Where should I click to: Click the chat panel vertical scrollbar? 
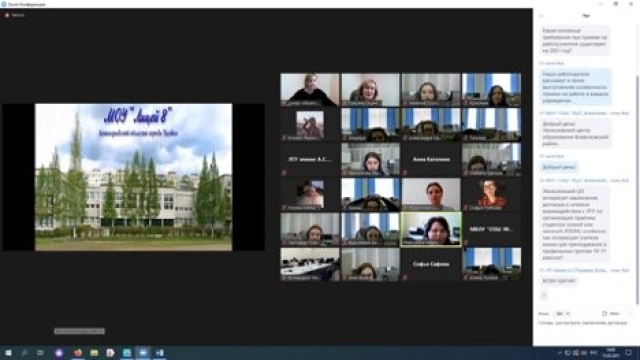point(637,190)
